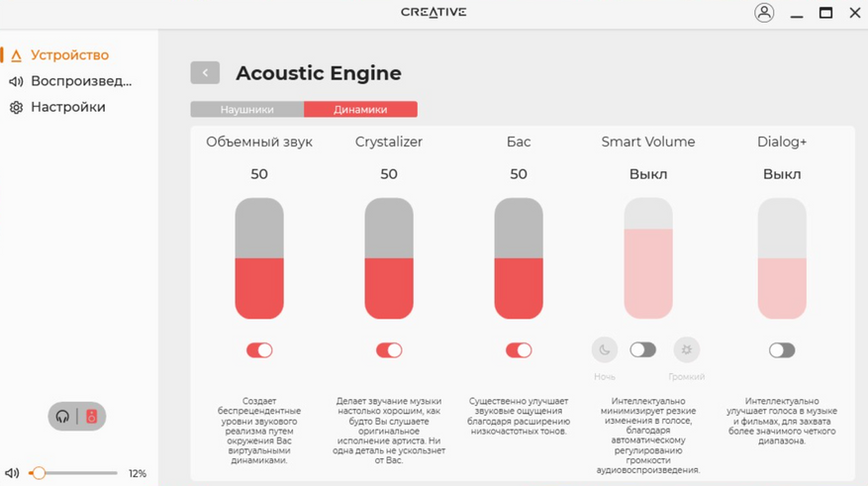Select the headphones output icon
868x486 pixels.
(x=63, y=417)
